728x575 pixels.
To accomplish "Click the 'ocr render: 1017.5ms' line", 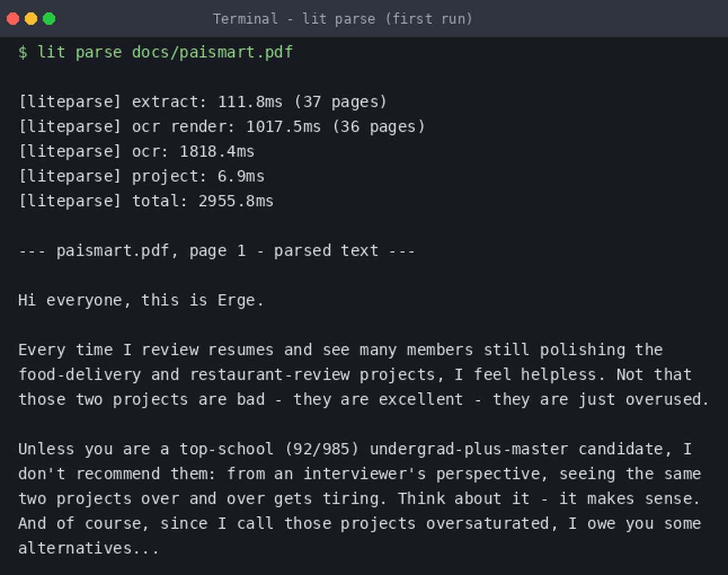I will [222, 127].
